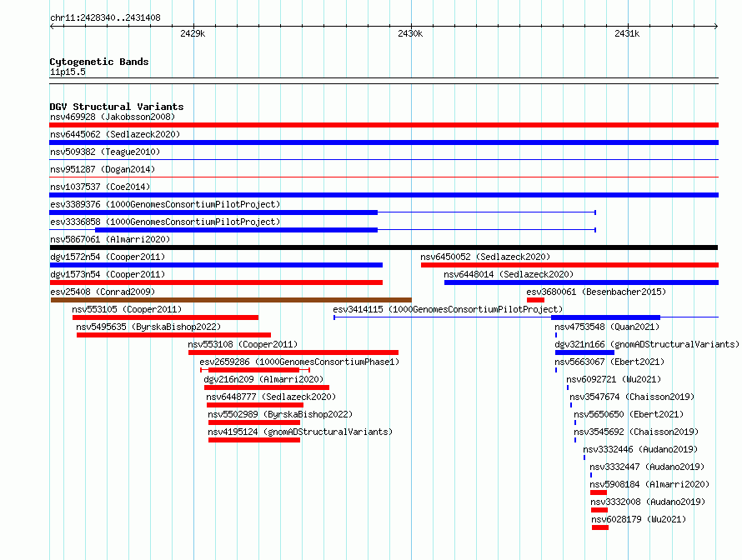Open nsv6028179 (Wu2021) label

coord(639,519)
